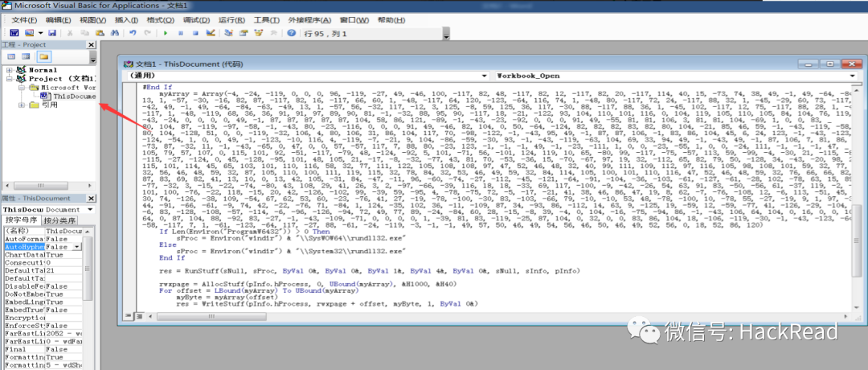Open the 格式(O) menu
Image resolution: width=868 pixels, height=370 pixels.
click(161, 20)
